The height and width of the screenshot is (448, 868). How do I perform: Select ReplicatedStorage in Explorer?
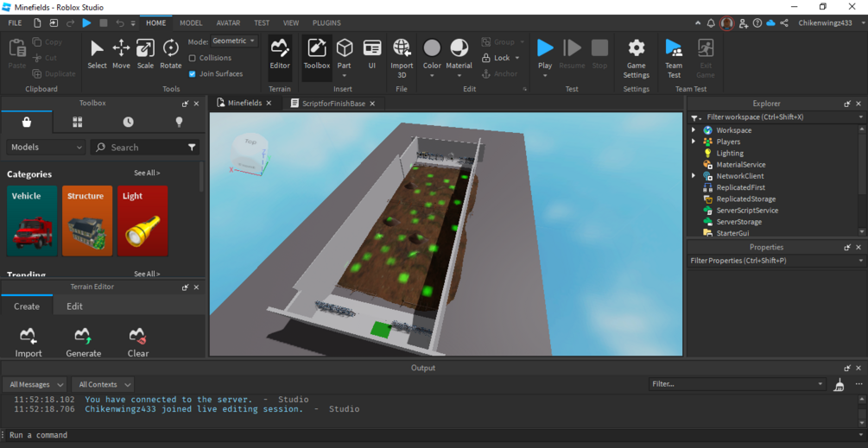[745, 199]
